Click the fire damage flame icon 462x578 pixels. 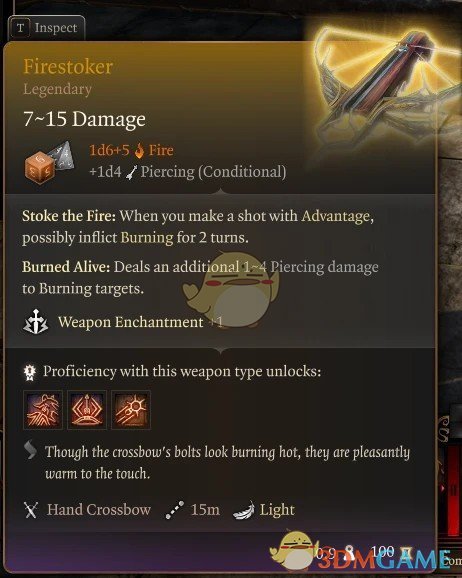[139, 150]
